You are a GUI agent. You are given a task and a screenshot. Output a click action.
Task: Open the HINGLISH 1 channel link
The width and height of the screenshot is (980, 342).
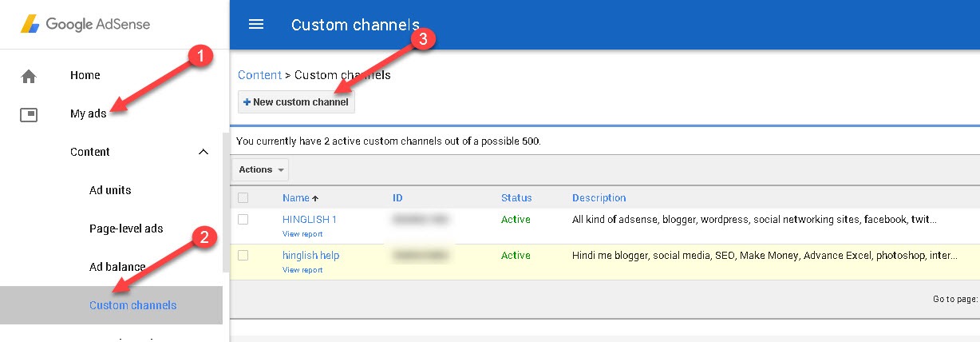point(310,219)
